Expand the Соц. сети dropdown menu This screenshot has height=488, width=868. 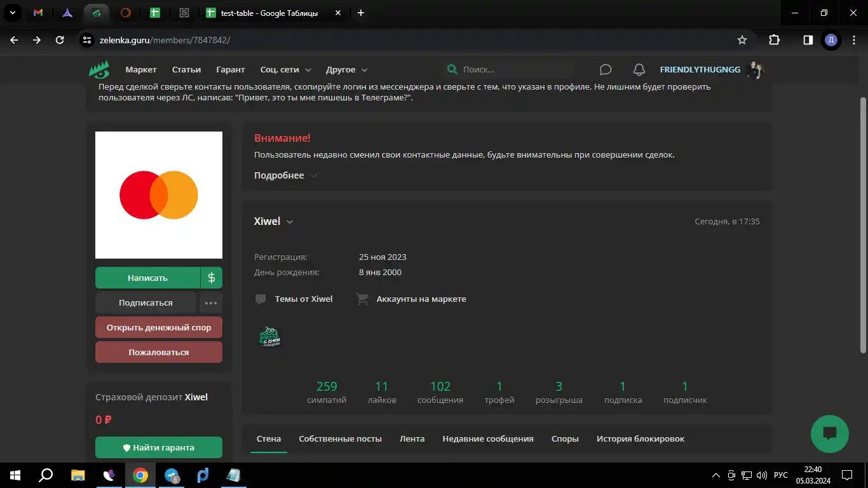[286, 70]
